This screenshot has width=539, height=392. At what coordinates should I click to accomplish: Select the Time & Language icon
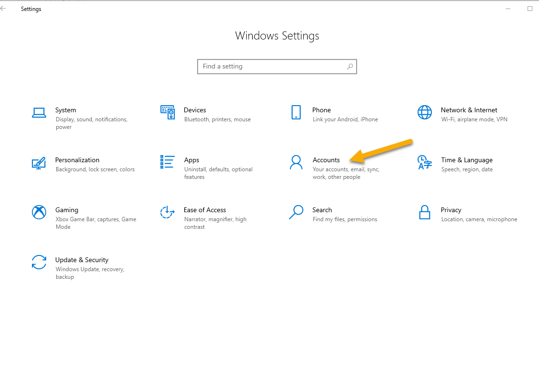424,162
